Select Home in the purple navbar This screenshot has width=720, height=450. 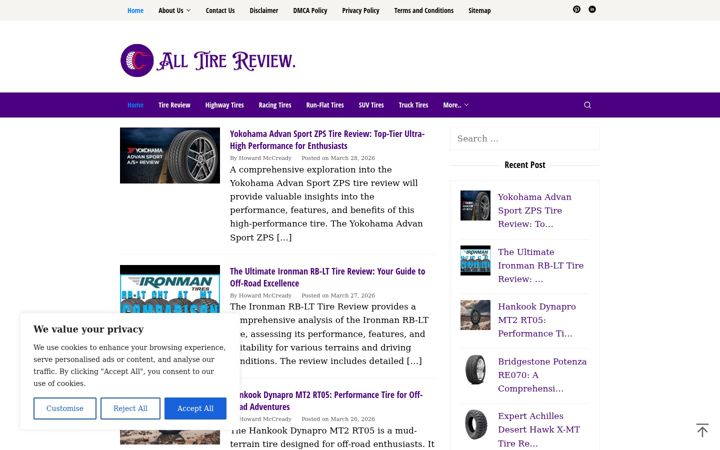click(x=135, y=105)
